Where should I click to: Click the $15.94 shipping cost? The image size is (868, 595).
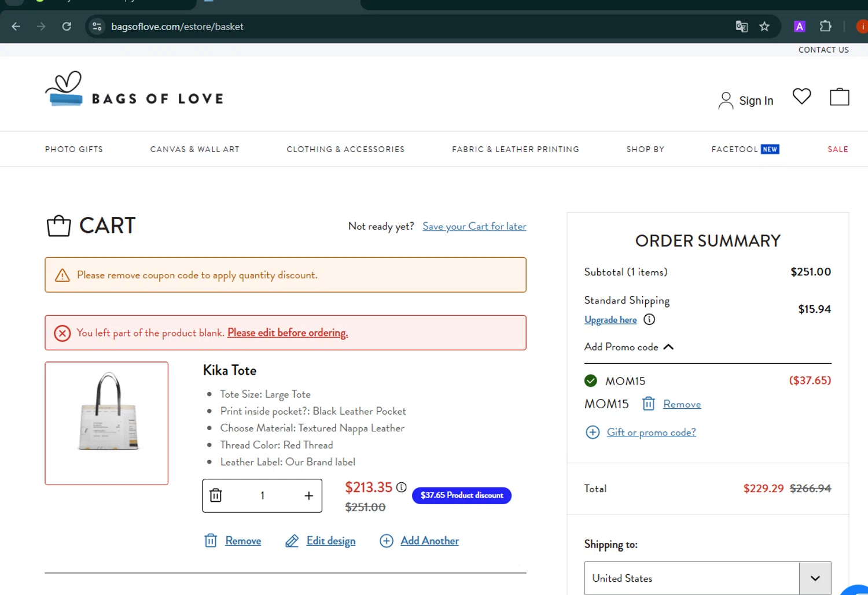coord(814,309)
